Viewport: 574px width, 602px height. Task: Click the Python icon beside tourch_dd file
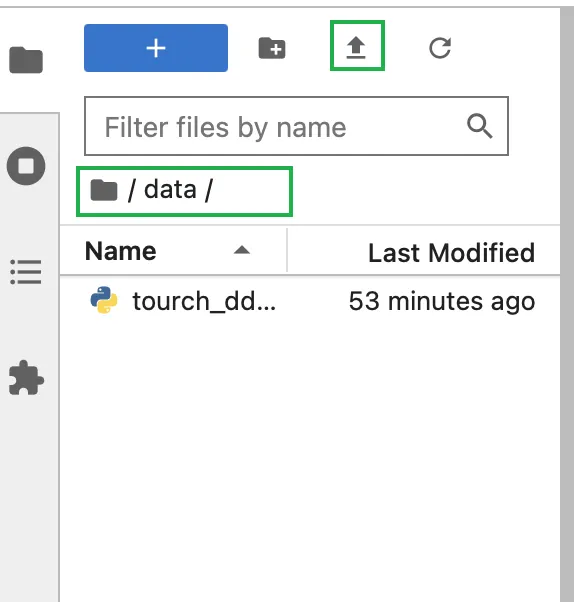(104, 300)
